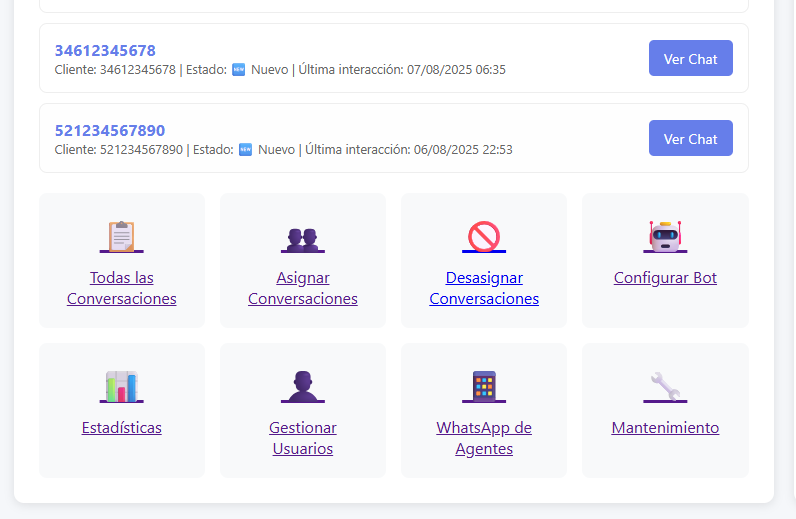Open WhatsApp de Agentes link

484,438
